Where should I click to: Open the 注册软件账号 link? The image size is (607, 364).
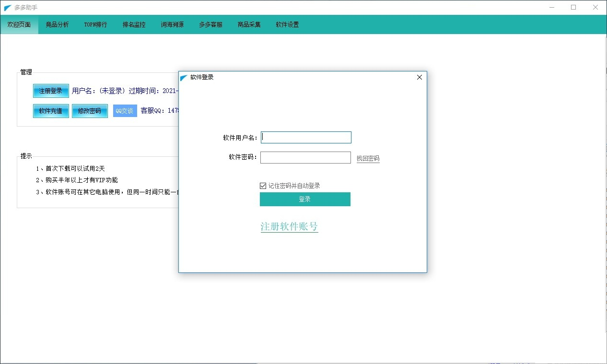pos(289,226)
